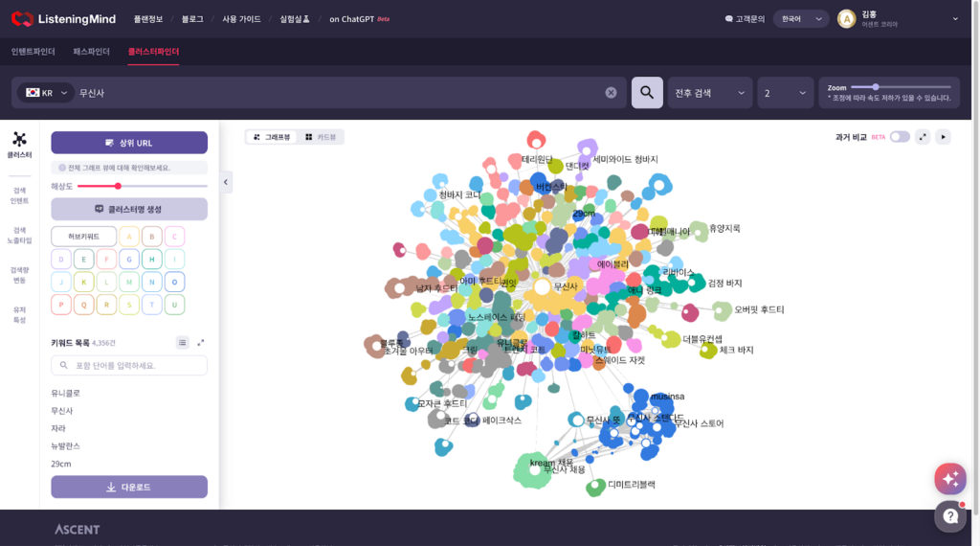Screen dimensions: 980x546
Task: Expand the keyword list panel
Action: (201, 342)
